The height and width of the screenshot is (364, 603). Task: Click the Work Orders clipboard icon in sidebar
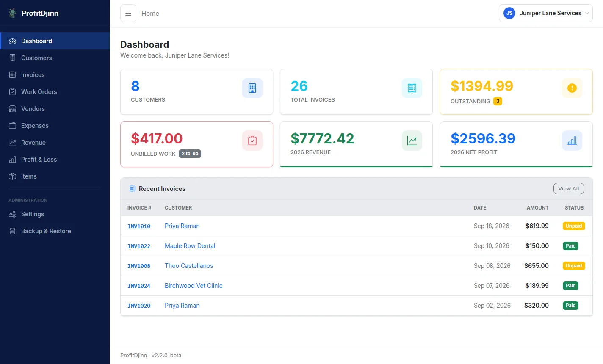pyautogui.click(x=13, y=92)
